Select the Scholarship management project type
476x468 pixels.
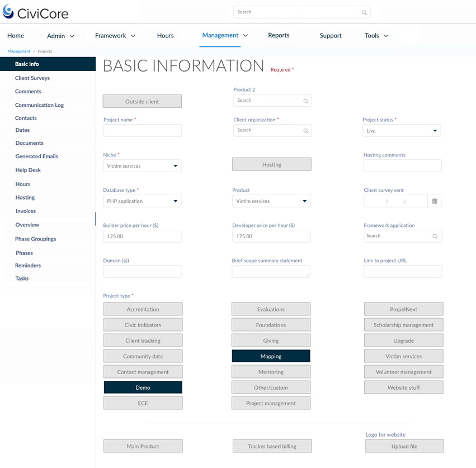(403, 325)
